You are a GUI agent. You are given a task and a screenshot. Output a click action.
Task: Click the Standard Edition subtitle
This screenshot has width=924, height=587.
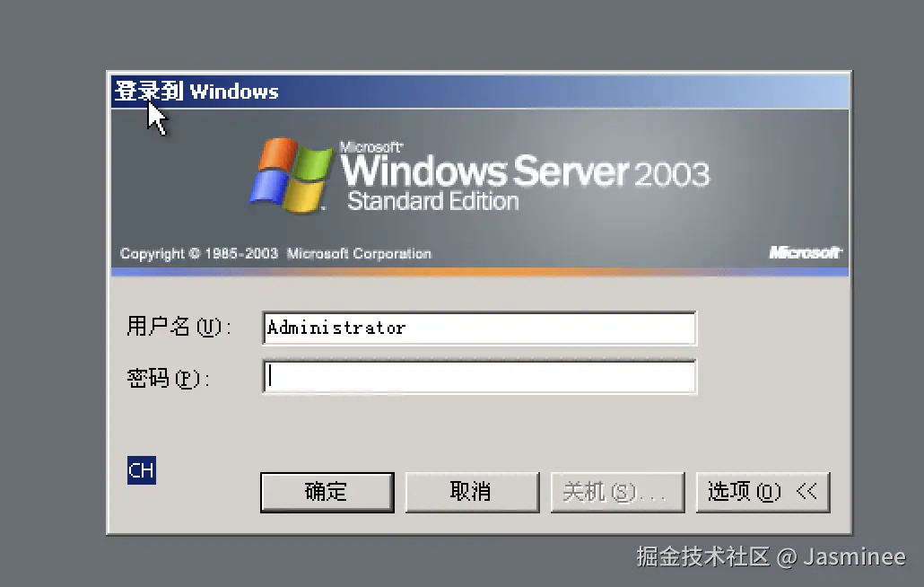point(433,202)
